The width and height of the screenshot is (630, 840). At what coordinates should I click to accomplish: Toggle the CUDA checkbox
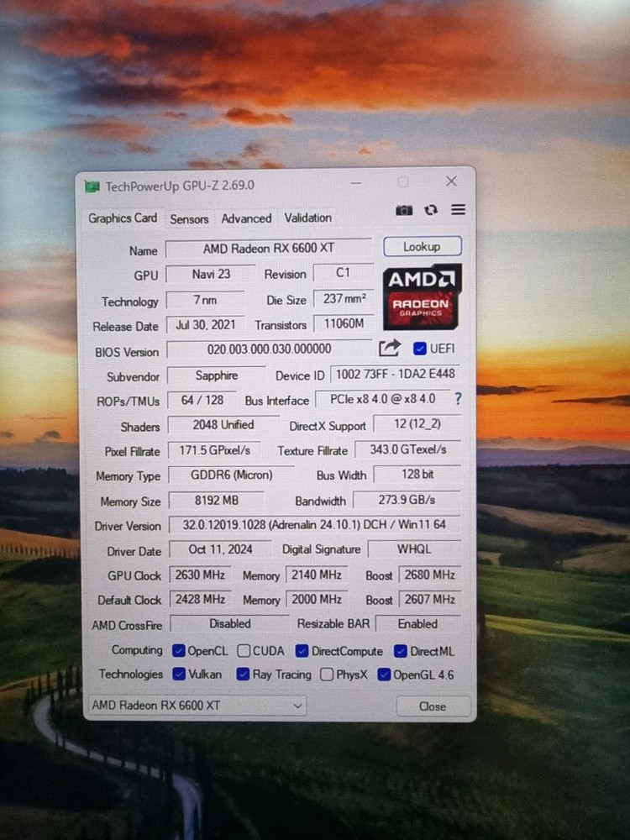[244, 651]
